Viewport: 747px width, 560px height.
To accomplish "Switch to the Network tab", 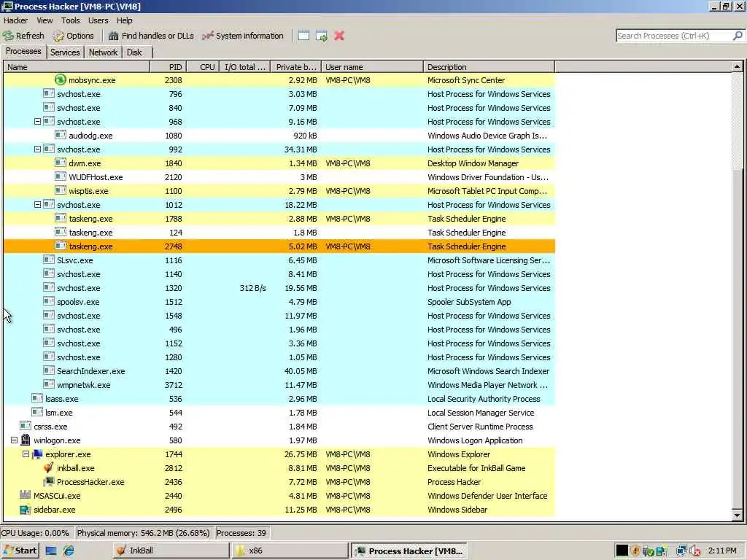I will [x=103, y=52].
